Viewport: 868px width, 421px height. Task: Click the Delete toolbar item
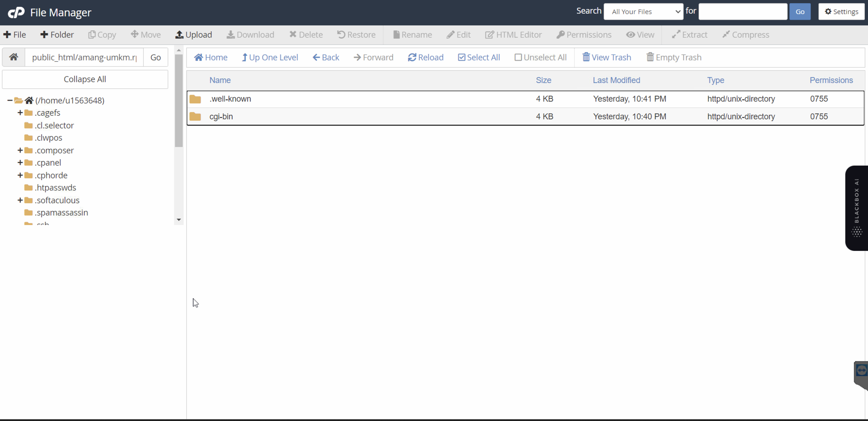tap(306, 35)
